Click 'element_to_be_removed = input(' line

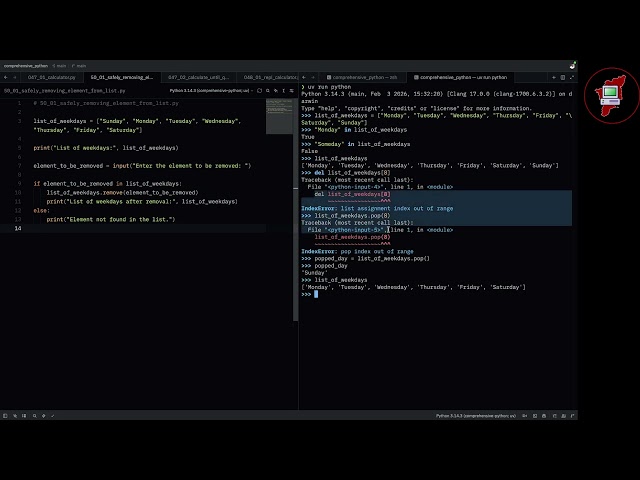click(x=142, y=166)
